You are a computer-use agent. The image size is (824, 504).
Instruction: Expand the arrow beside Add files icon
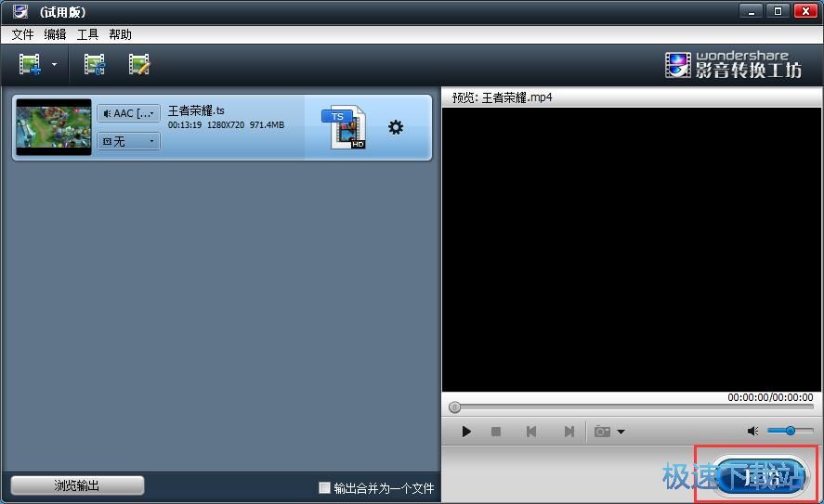pyautogui.click(x=54, y=65)
